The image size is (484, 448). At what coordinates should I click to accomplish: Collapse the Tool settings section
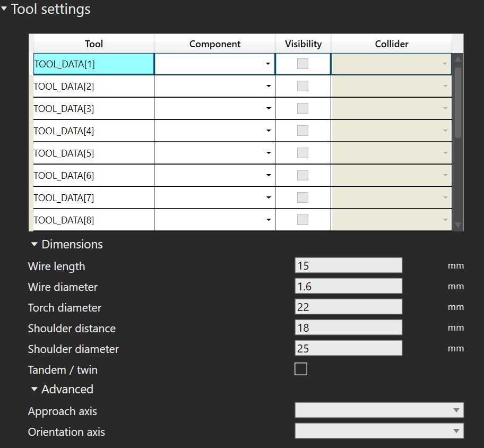pyautogui.click(x=4, y=9)
